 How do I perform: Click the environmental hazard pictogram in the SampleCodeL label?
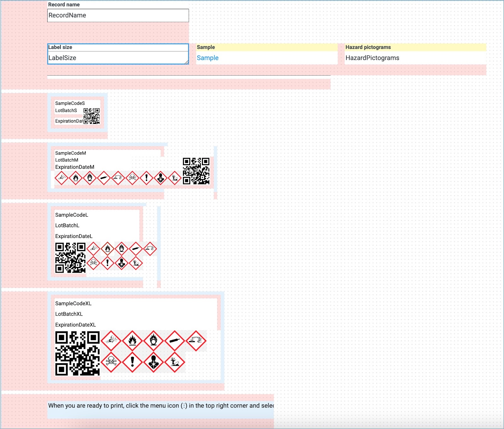click(x=136, y=263)
